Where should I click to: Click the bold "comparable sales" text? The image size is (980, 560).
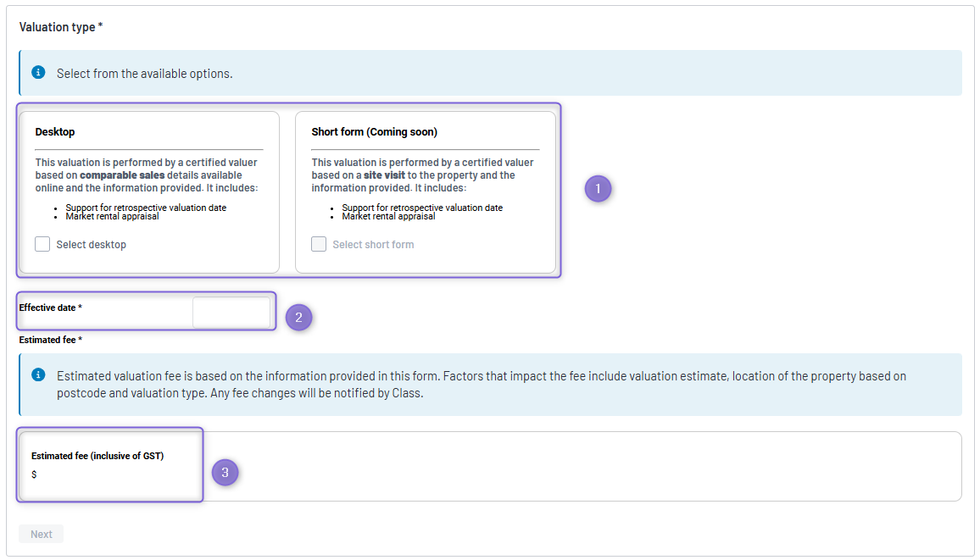[122, 175]
